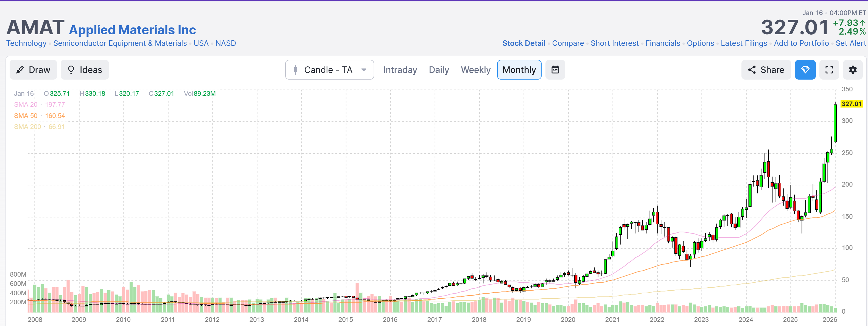Switch to Daily timeframe
Screen dimensions: 868x326
pos(438,70)
